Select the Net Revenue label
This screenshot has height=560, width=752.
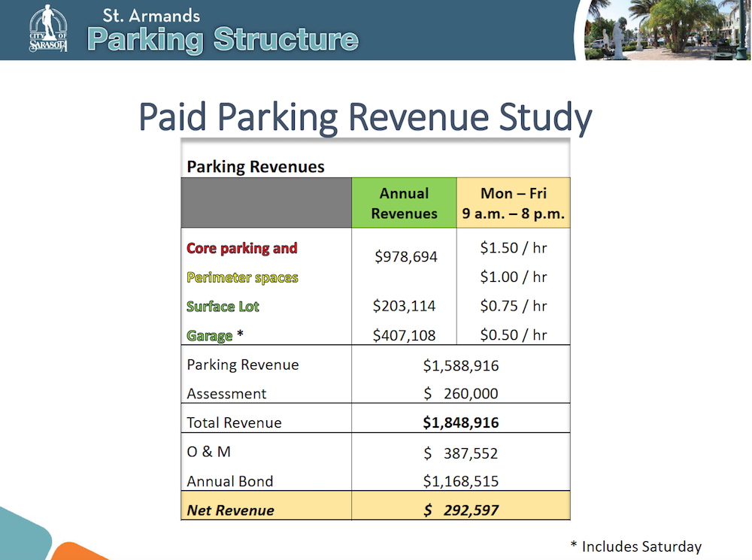coord(230,510)
